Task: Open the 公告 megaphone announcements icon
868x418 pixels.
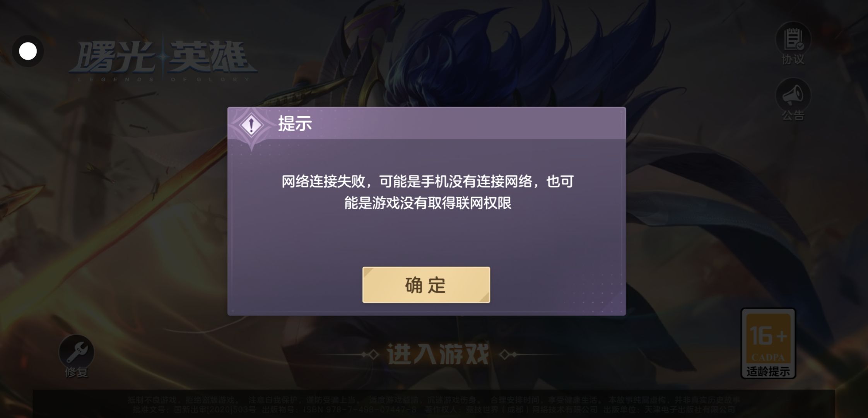Action: point(793,95)
